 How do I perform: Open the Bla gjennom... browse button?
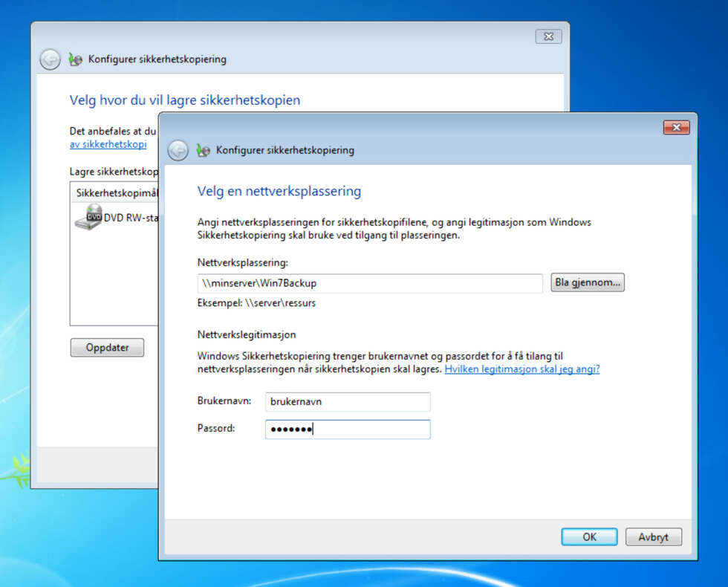pos(588,282)
